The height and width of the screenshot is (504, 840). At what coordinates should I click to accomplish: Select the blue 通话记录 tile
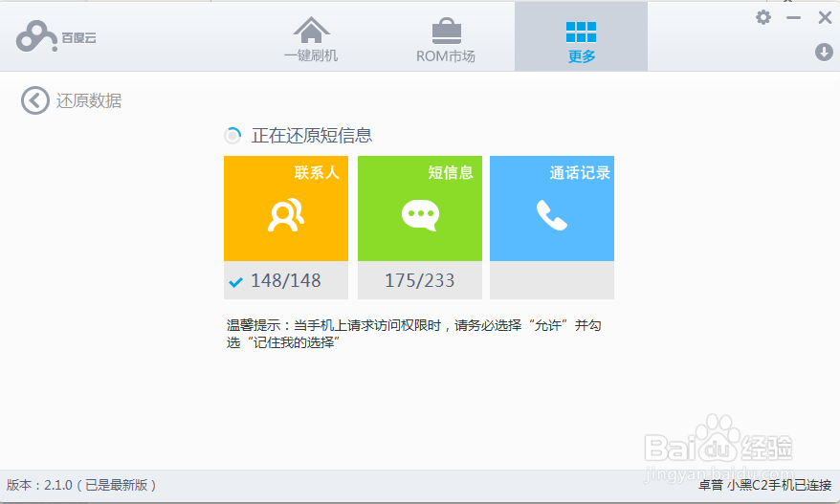pyautogui.click(x=552, y=208)
